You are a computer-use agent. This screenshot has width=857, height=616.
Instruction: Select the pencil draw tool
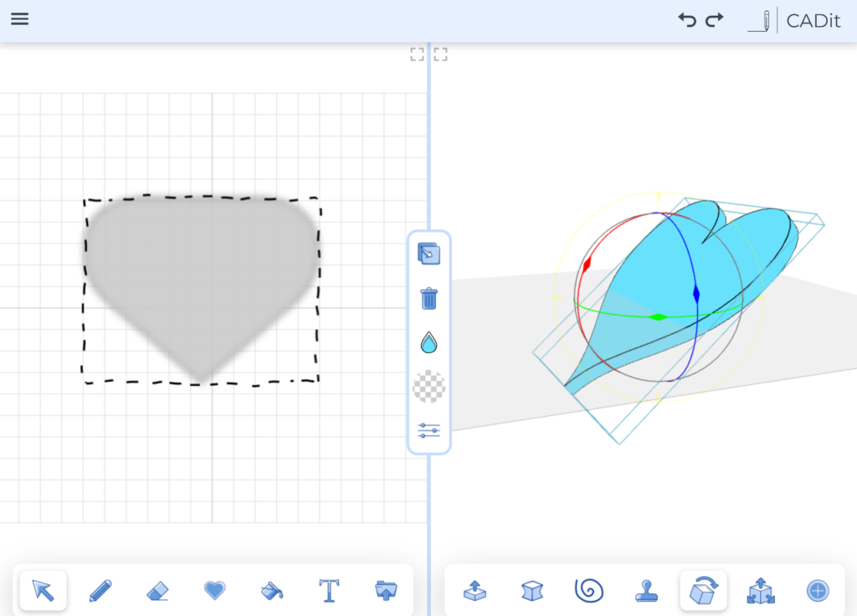pos(100,590)
